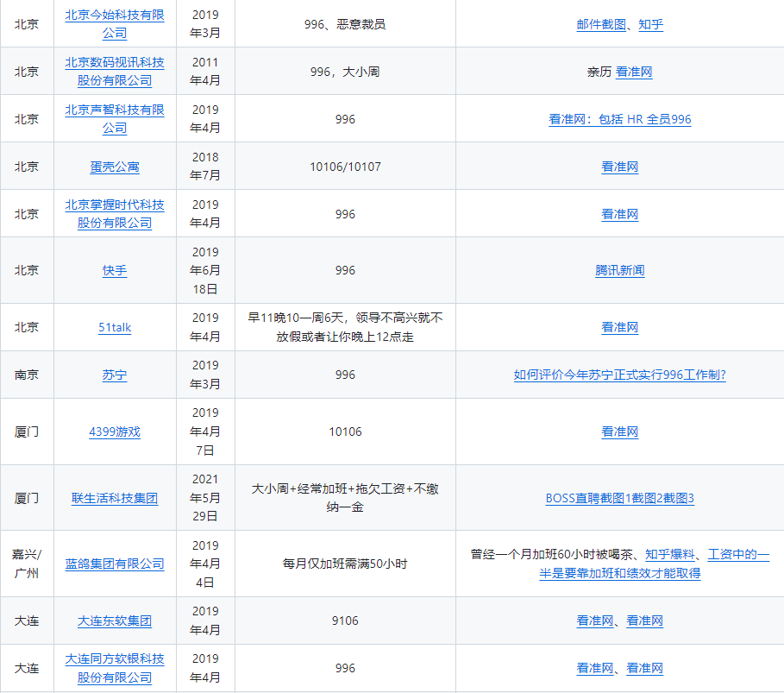Image resolution: width=784 pixels, height=693 pixels.
Task: Select the text "996，大小周"
Action: coord(345,72)
